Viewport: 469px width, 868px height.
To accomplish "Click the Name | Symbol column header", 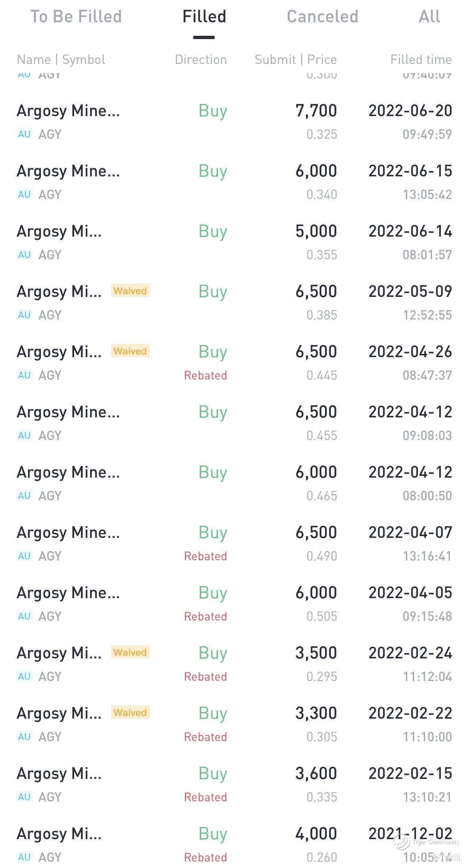I will click(61, 60).
